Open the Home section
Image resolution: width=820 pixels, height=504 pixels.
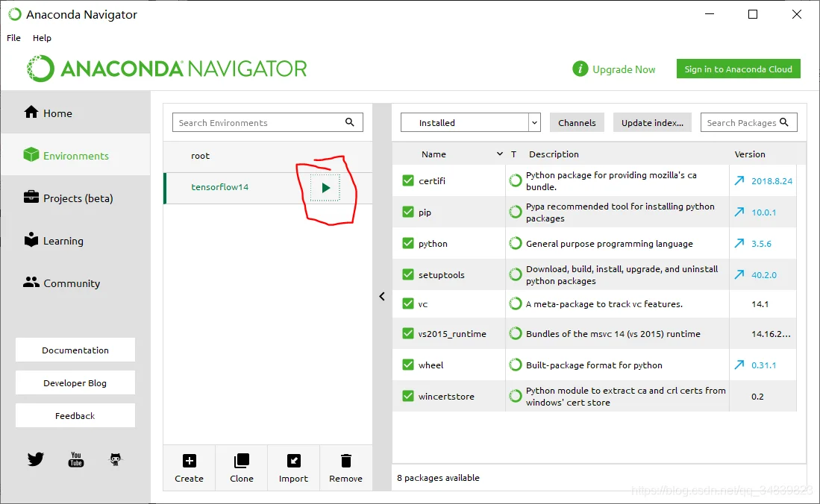click(x=75, y=113)
